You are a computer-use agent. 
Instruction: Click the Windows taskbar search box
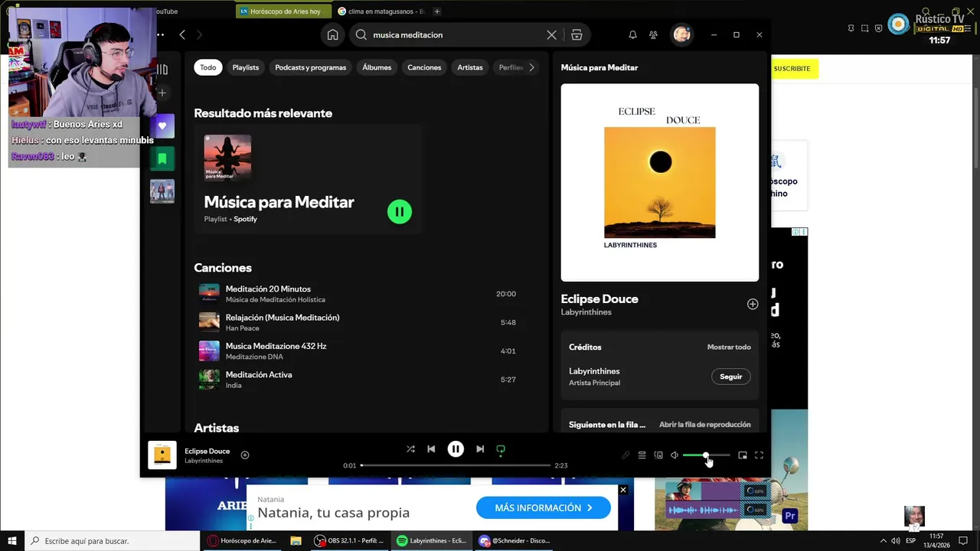coord(113,541)
